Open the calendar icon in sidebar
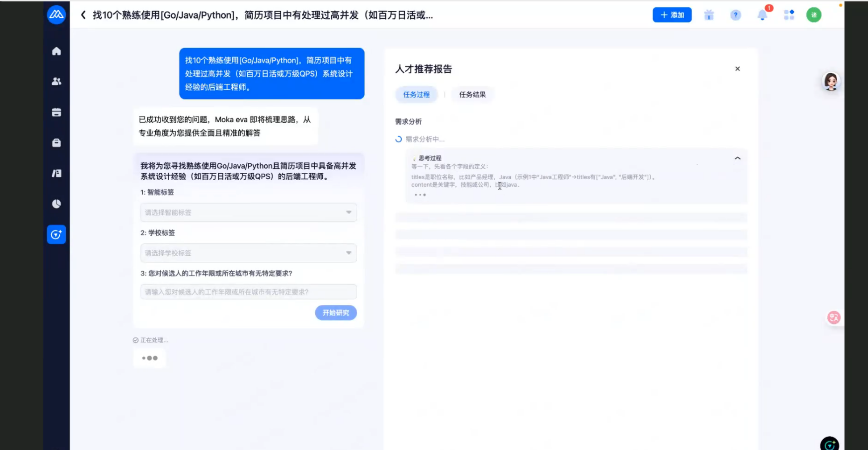This screenshot has height=450, width=868. pyautogui.click(x=56, y=112)
